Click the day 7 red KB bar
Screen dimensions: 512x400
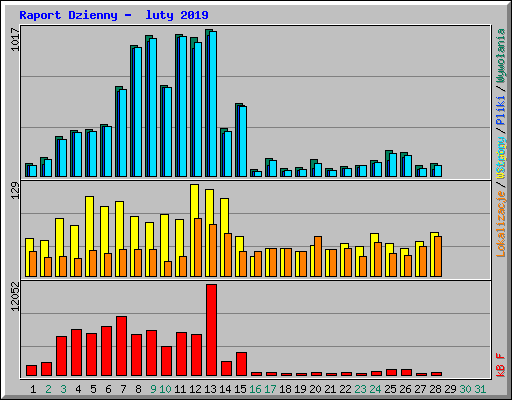coord(121,346)
